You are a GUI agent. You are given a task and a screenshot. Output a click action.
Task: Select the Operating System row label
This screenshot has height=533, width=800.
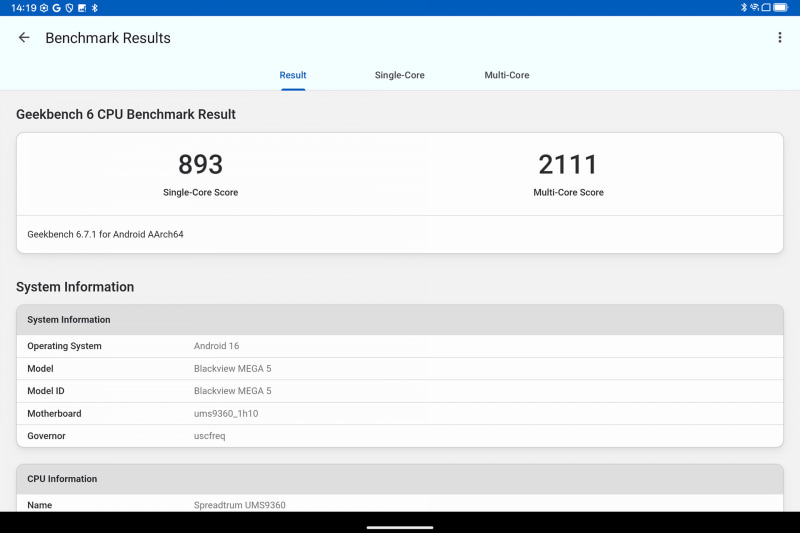pyautogui.click(x=64, y=346)
